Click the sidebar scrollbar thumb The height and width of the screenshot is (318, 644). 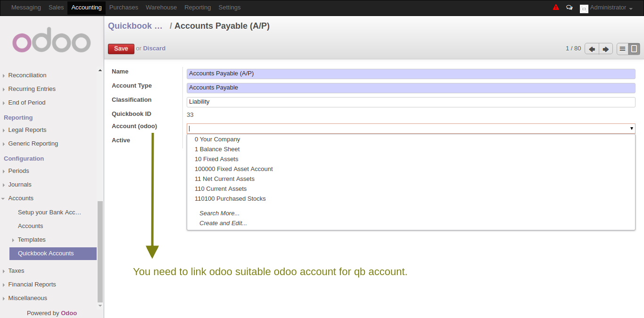(x=100, y=252)
